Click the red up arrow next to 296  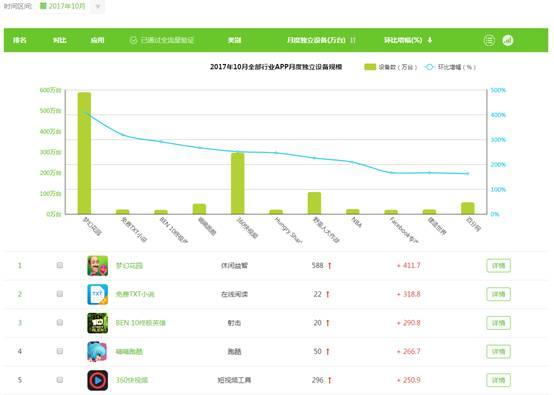(x=329, y=380)
